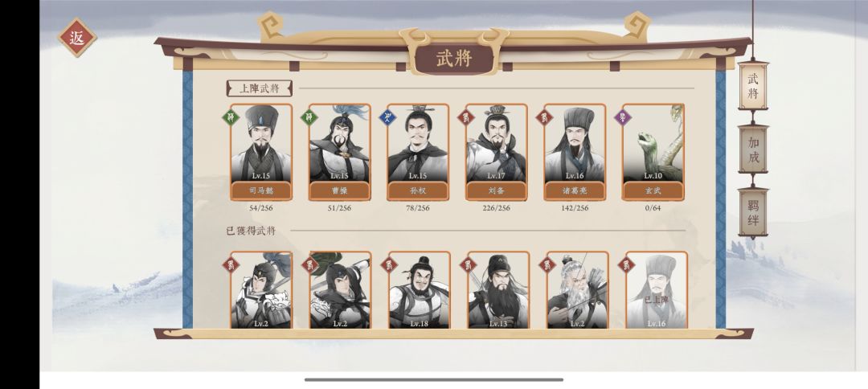Click red badge on the Lv.18 general card
Screen dimensions: 868x389
(389, 264)
